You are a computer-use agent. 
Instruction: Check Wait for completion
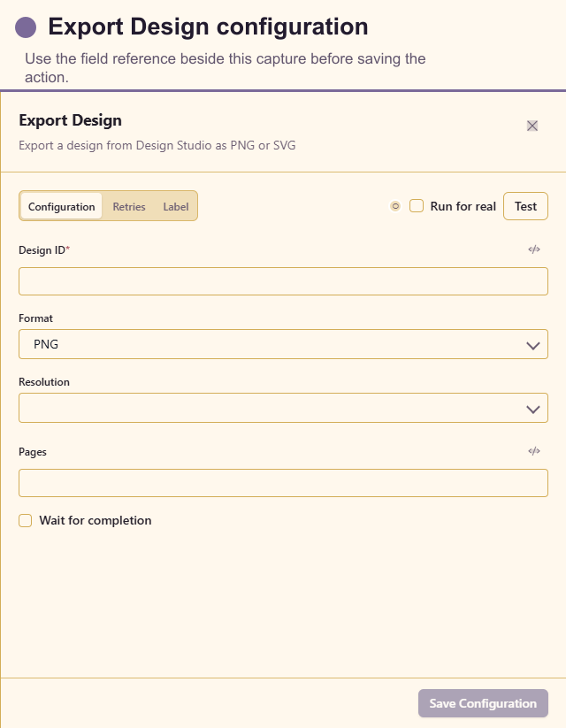[25, 520]
